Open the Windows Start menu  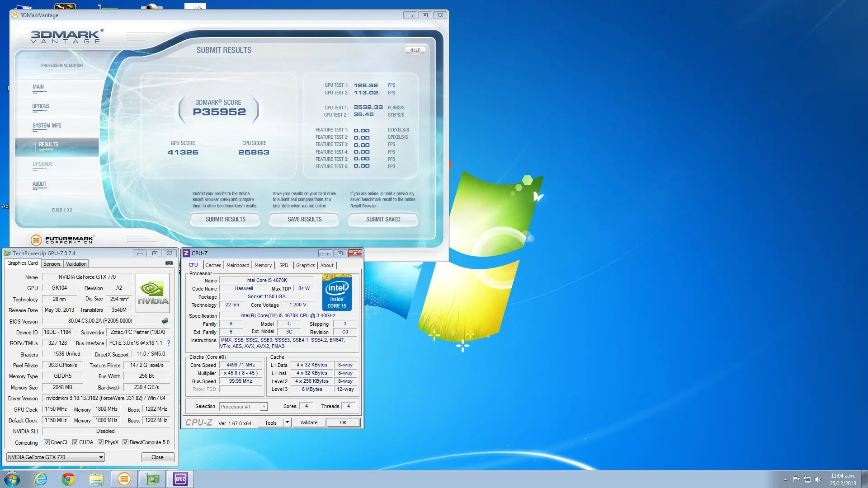point(12,479)
